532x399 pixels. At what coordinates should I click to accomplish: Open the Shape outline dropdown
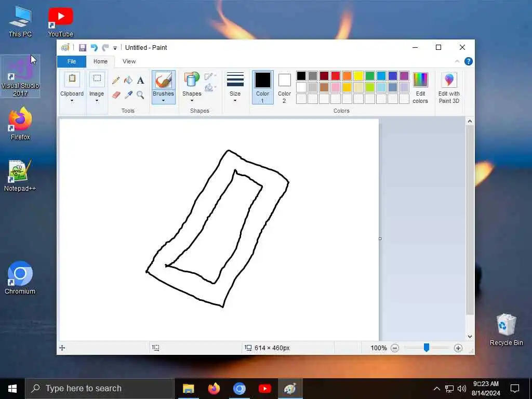pyautogui.click(x=210, y=76)
